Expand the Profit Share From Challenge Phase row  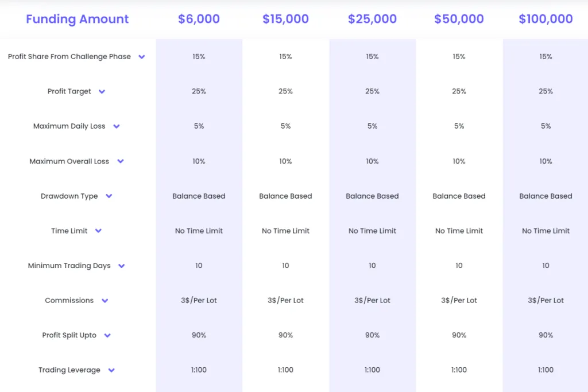(x=141, y=57)
